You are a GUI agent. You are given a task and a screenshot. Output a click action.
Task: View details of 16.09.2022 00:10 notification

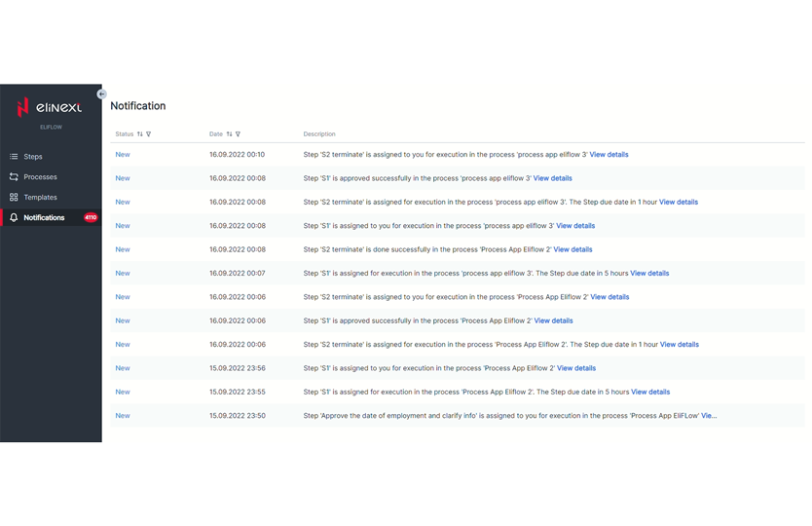click(x=609, y=155)
